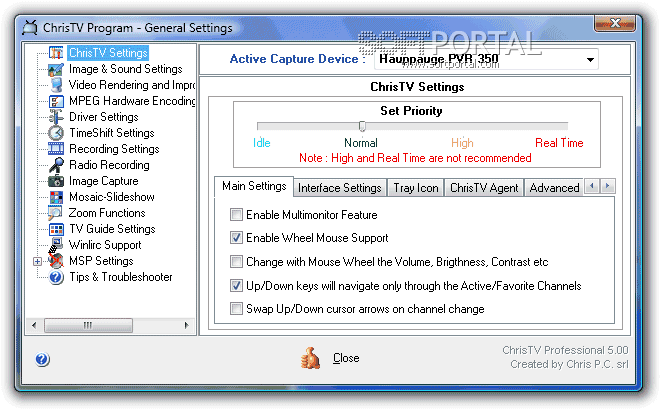Open MPEG Hardware Encoding settings

tap(132, 101)
